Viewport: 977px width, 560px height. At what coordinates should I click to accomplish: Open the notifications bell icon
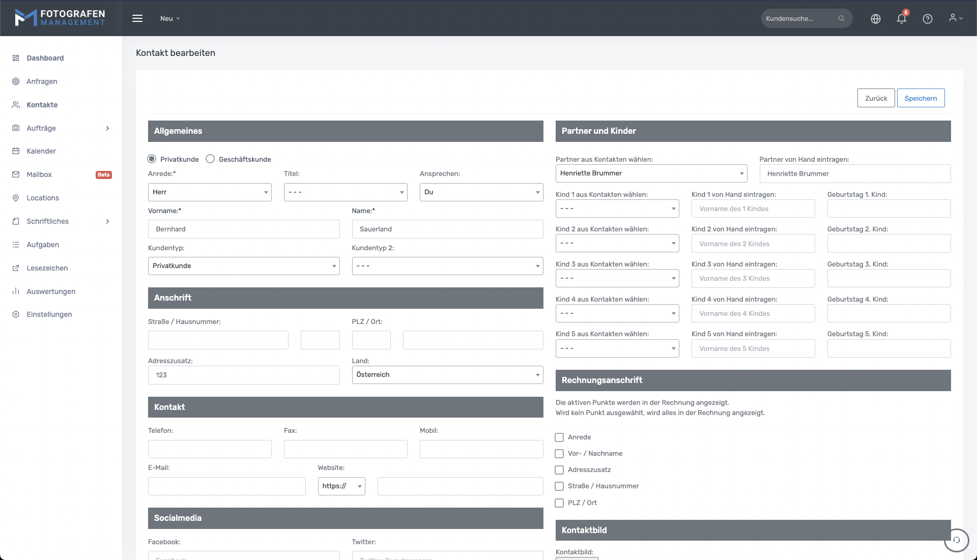pos(901,19)
